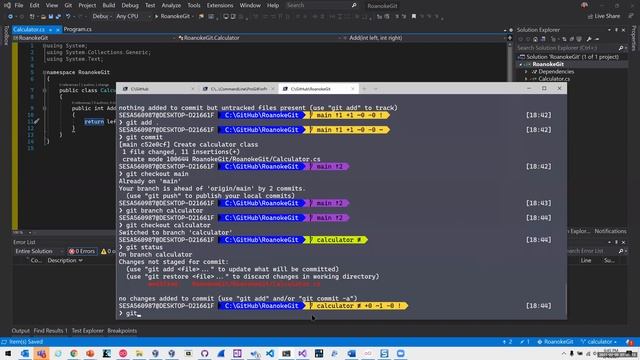
Task: Collapse the RoanokeGit project node
Action: click(520, 64)
